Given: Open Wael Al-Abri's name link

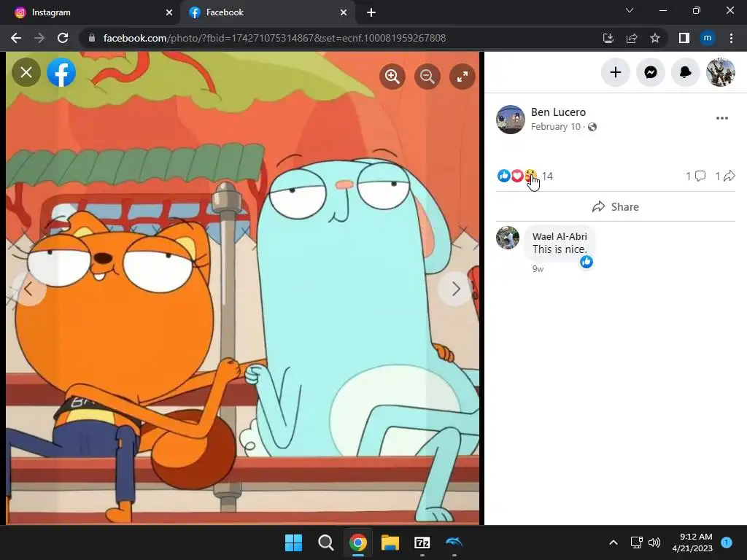Looking at the screenshot, I should point(560,236).
